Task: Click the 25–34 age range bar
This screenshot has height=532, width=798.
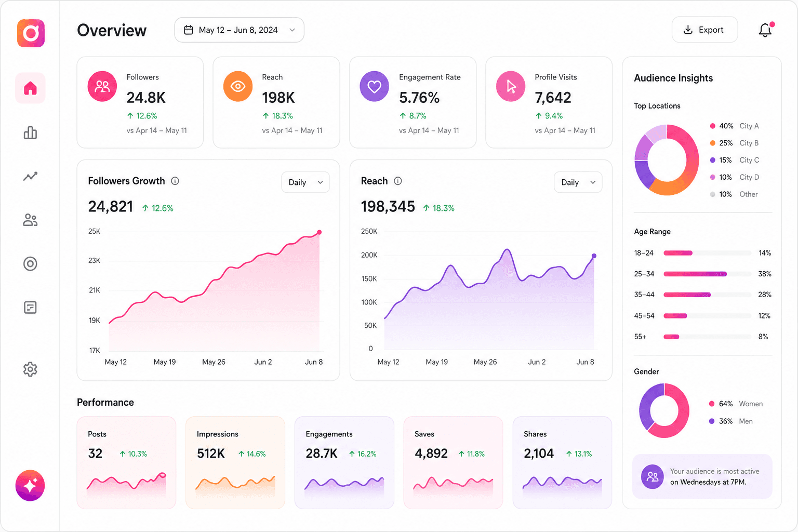Action: click(708, 274)
